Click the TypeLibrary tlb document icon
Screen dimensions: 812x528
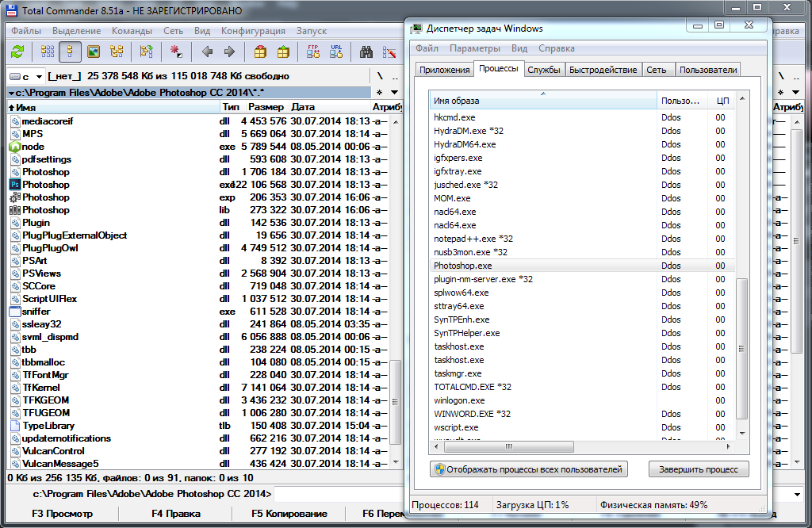[x=15, y=426]
